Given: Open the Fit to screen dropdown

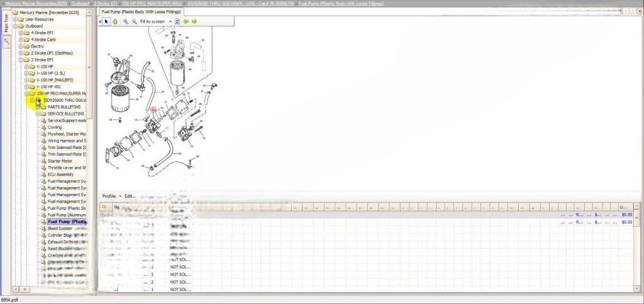Looking at the screenshot, I should [x=170, y=21].
